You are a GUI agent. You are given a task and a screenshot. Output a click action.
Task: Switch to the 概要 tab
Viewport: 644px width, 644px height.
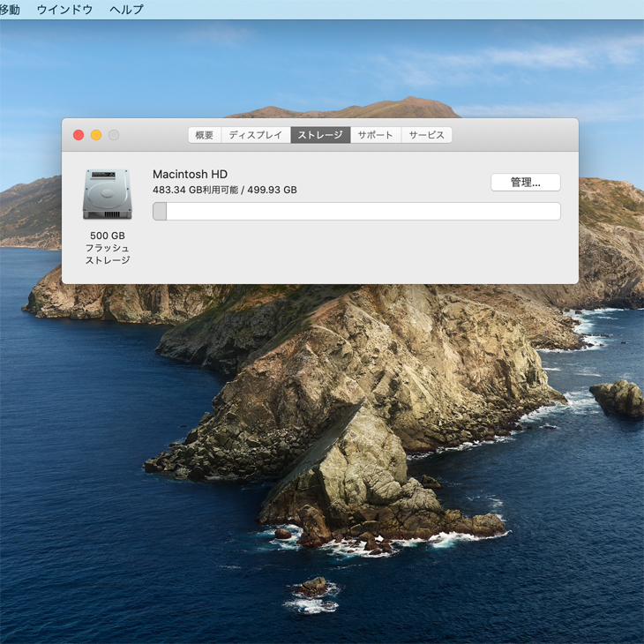[204, 135]
